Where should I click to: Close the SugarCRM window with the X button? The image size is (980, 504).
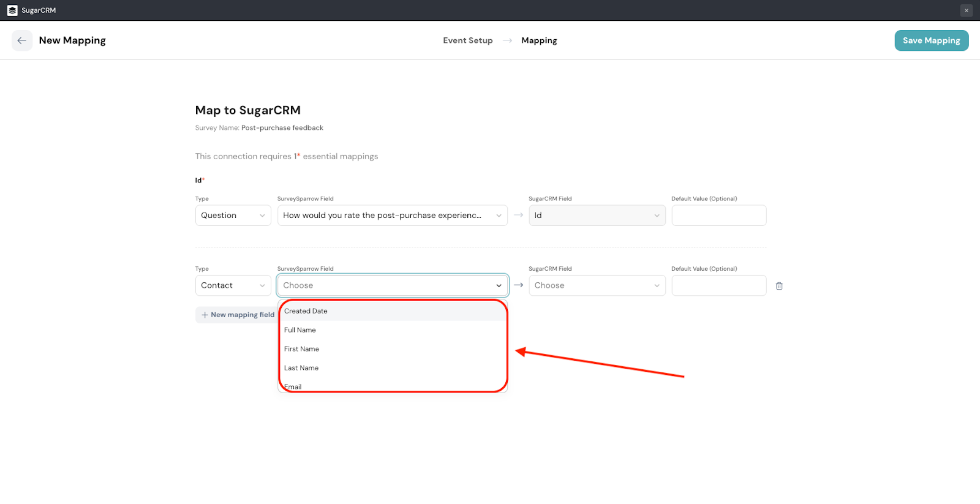tap(967, 10)
